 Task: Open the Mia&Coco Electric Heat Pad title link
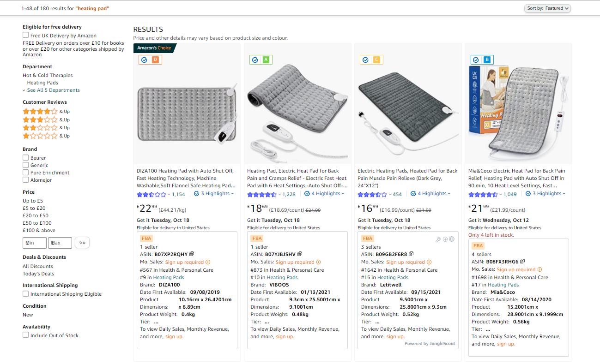point(516,178)
